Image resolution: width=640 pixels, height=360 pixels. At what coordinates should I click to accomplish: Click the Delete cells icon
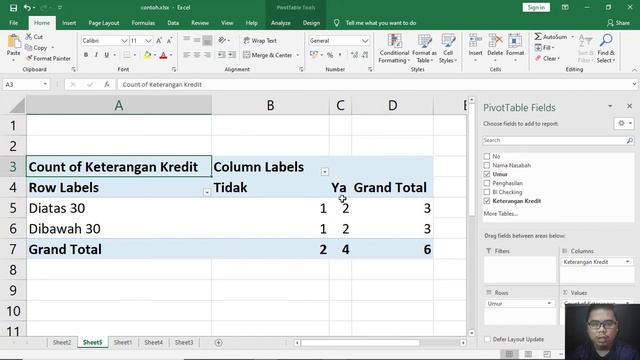coord(495,41)
